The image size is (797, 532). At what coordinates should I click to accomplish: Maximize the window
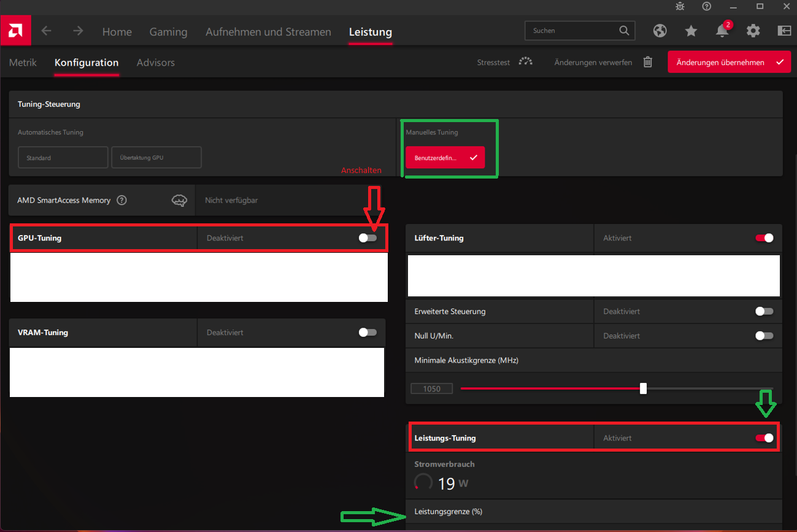click(760, 6)
